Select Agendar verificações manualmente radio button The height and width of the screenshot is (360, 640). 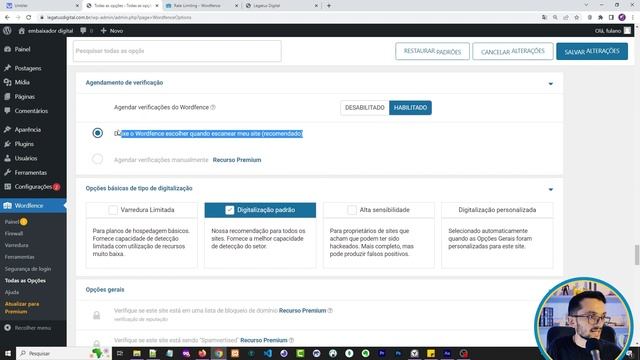[x=97, y=159]
